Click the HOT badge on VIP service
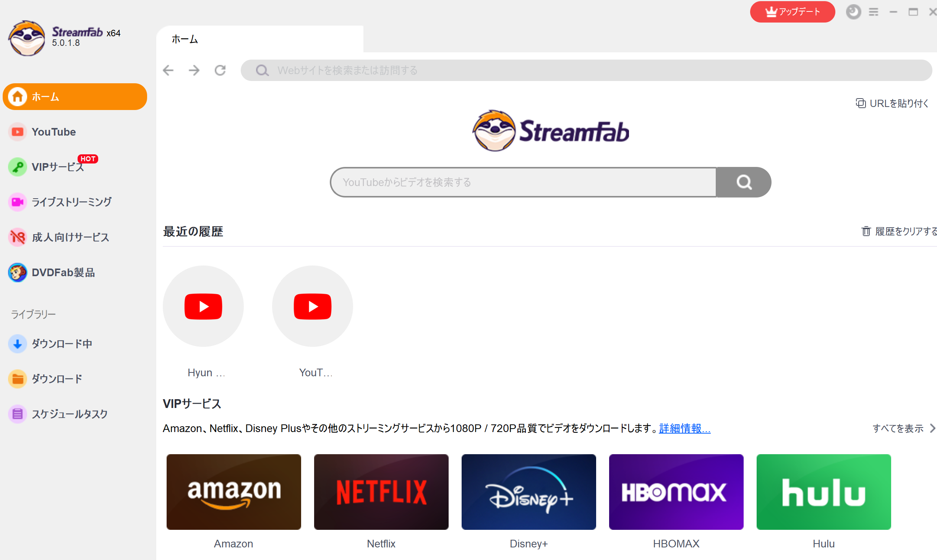 88,159
